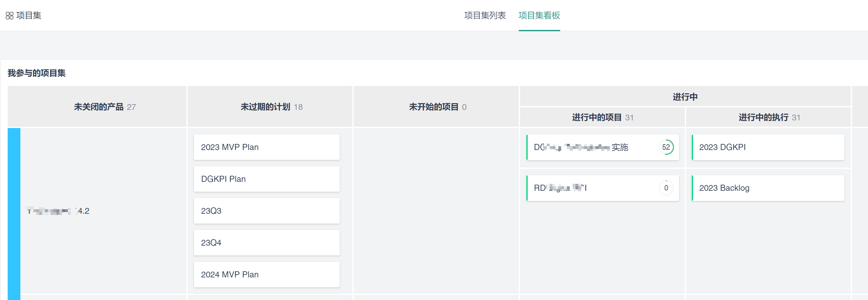Open the project card starting with RD

pyautogui.click(x=590, y=188)
